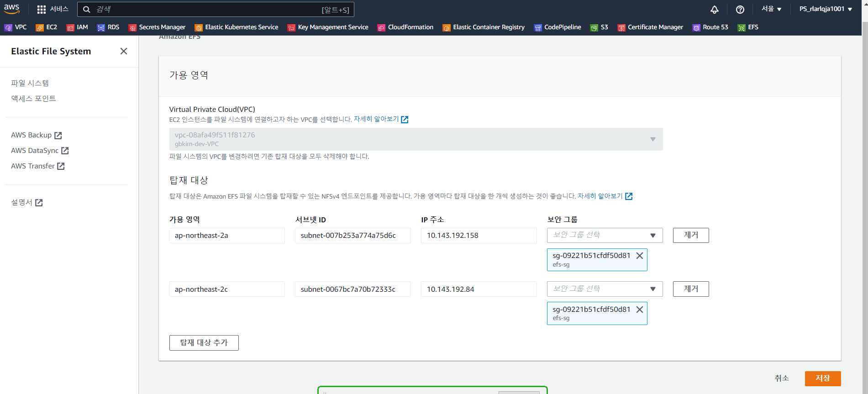Open the EC2 bookmark shortcut

tap(47, 27)
